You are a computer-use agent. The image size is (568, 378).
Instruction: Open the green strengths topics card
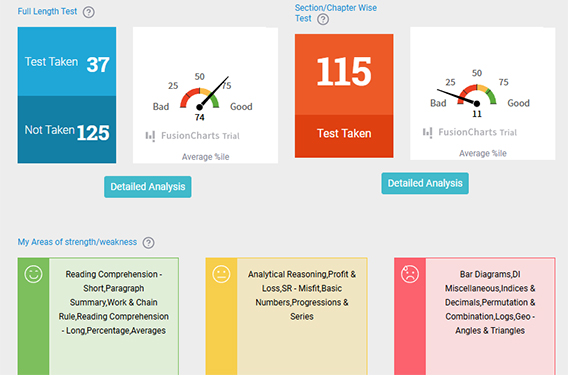point(98,316)
